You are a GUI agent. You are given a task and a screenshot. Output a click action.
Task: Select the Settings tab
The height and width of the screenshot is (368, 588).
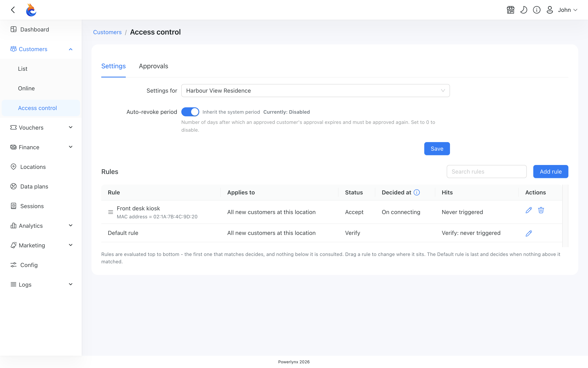114,66
